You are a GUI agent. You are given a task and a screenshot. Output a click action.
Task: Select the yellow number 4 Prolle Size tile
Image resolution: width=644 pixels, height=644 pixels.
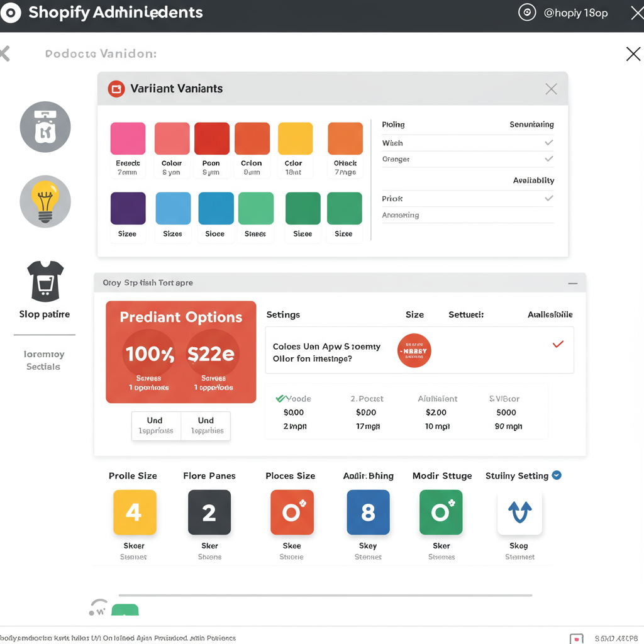134,513
